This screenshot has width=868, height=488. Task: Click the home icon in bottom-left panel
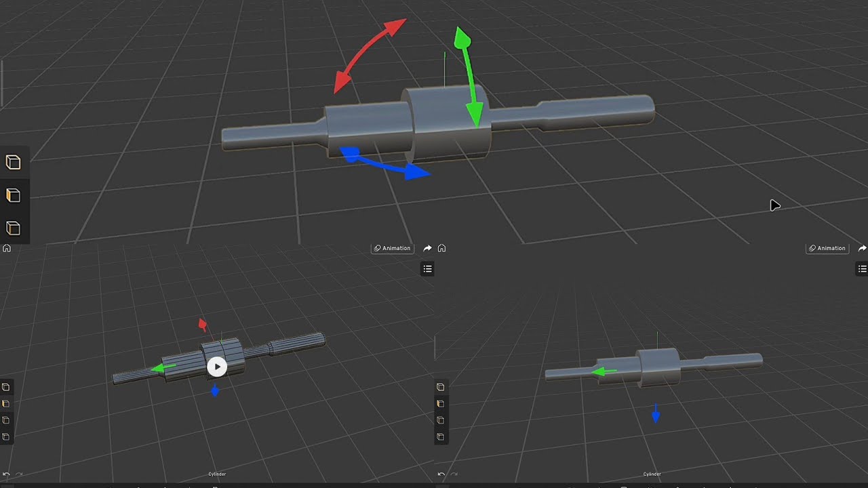(7, 248)
